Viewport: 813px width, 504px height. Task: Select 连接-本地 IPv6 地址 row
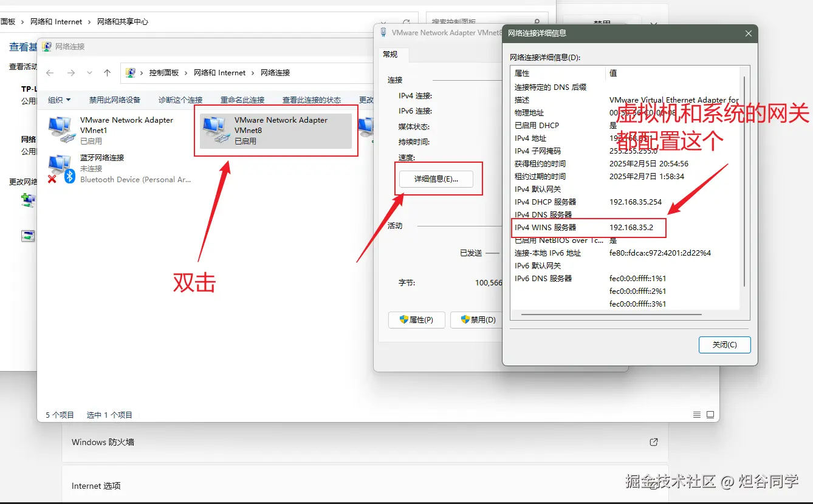click(625, 253)
